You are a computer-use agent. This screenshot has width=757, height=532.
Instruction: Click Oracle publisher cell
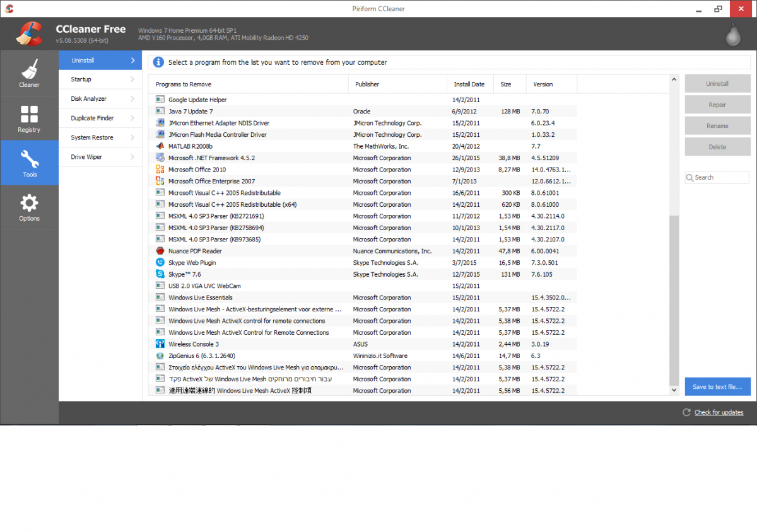click(362, 112)
